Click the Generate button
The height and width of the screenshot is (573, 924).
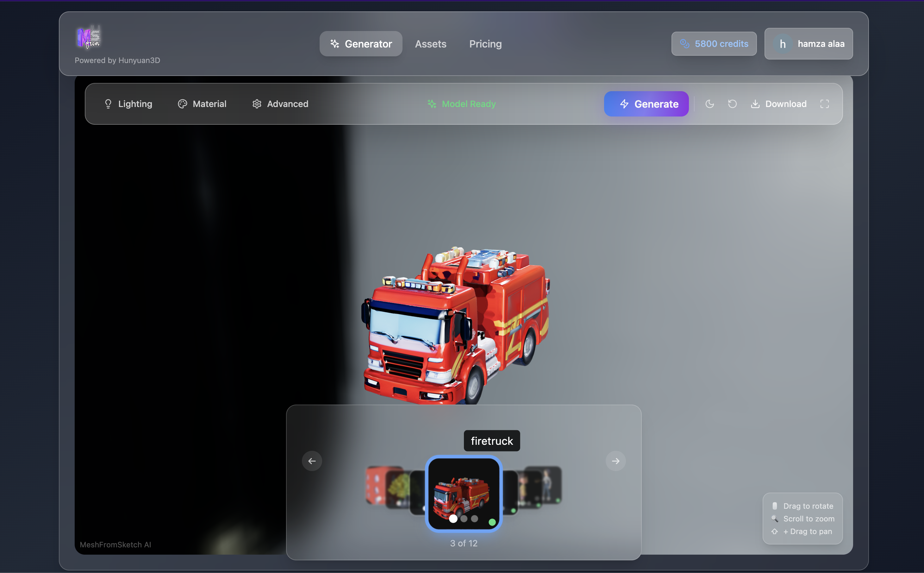point(646,104)
